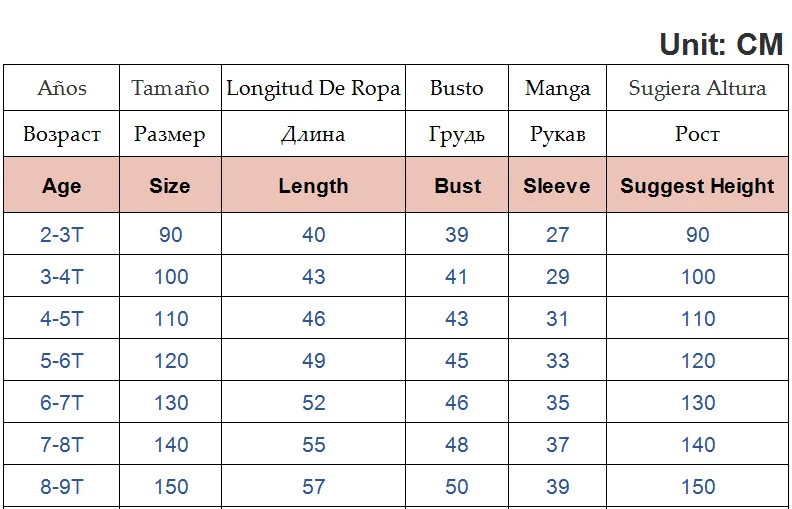Select length value 57 in 8-9T row
Viewport: 792px width, 509px height.
pyautogui.click(x=314, y=487)
